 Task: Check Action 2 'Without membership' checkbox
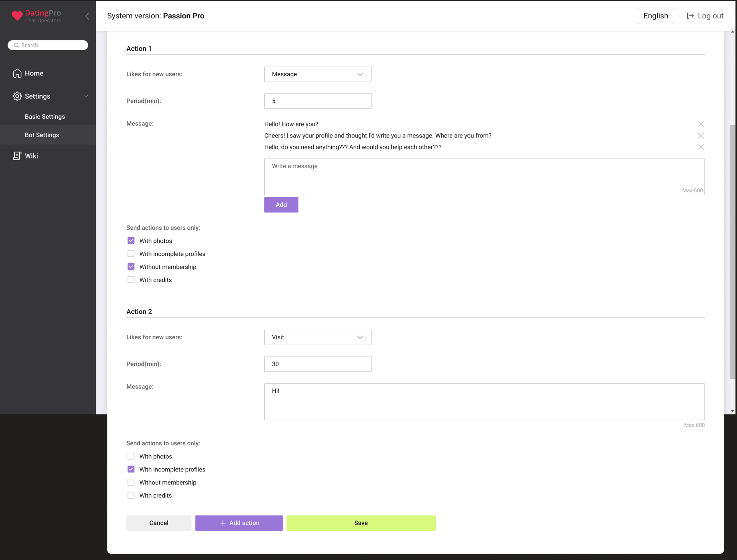131,482
